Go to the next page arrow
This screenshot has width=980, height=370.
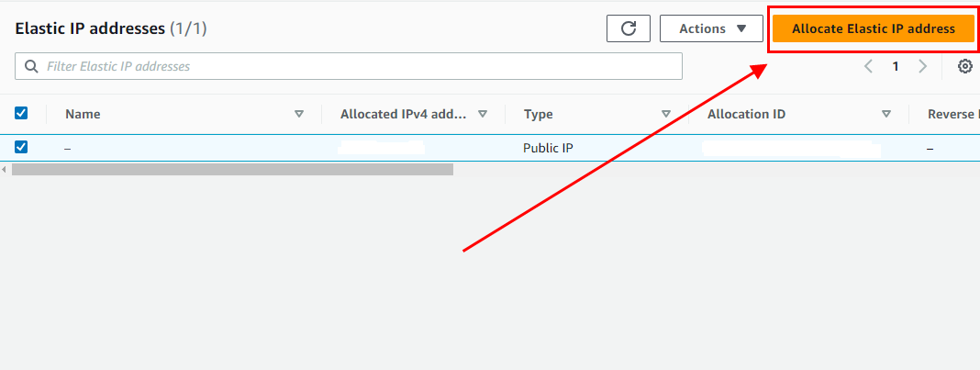pos(922,66)
